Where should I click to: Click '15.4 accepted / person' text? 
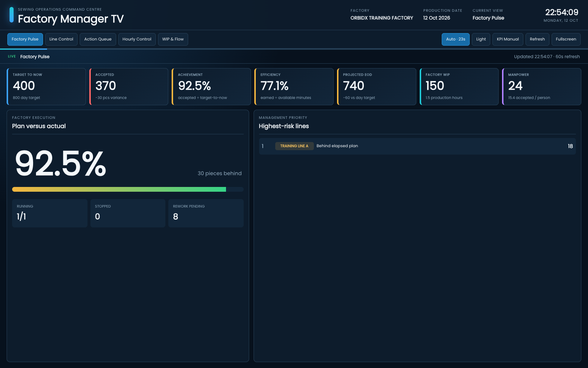(x=529, y=98)
